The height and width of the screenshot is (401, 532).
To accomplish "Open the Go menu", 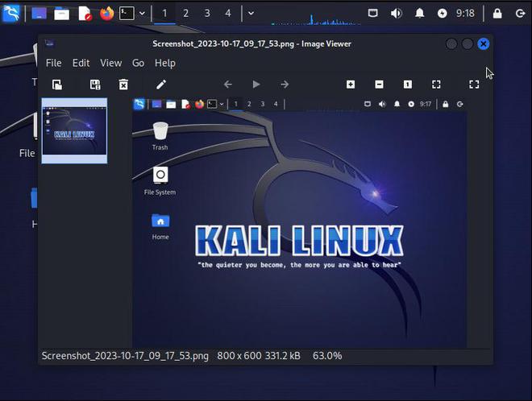I will (138, 63).
